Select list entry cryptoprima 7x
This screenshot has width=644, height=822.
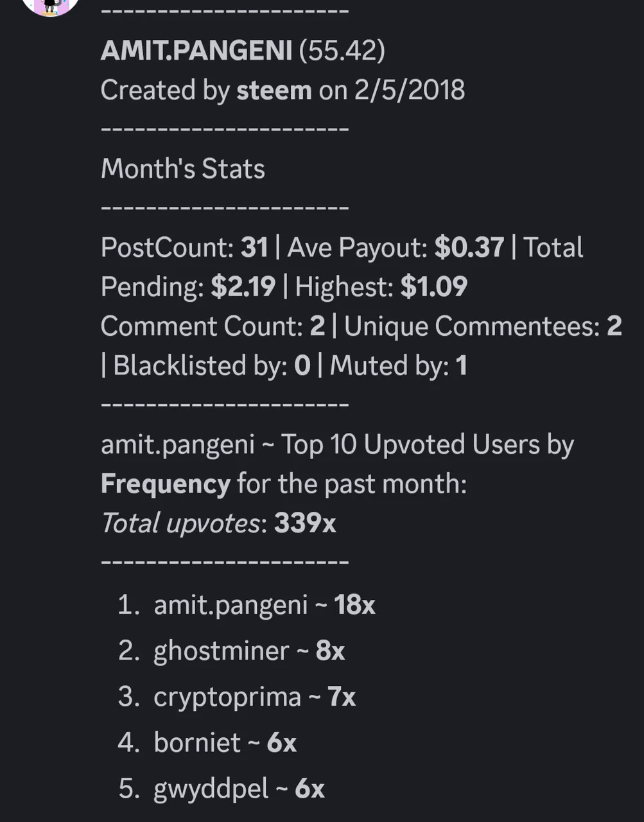254,697
